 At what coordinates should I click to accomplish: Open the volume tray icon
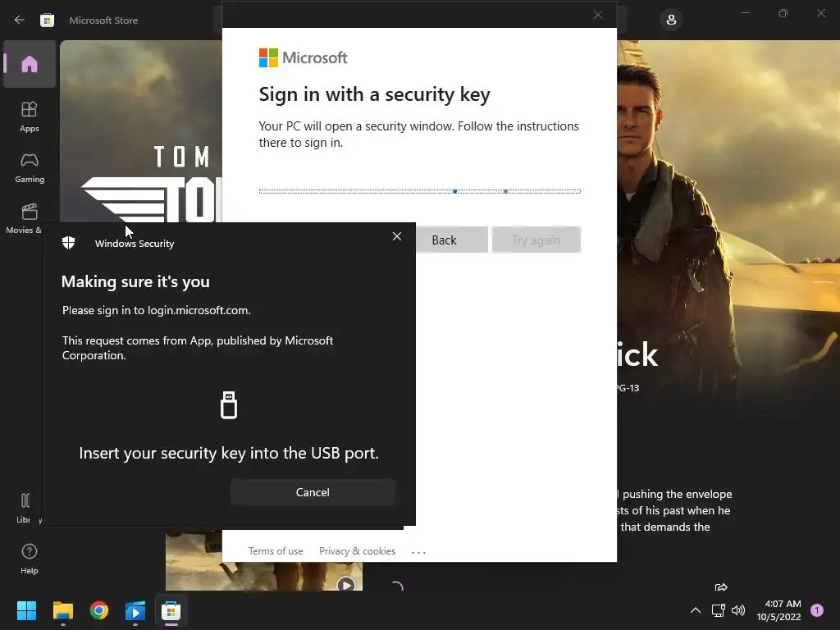[x=738, y=610]
